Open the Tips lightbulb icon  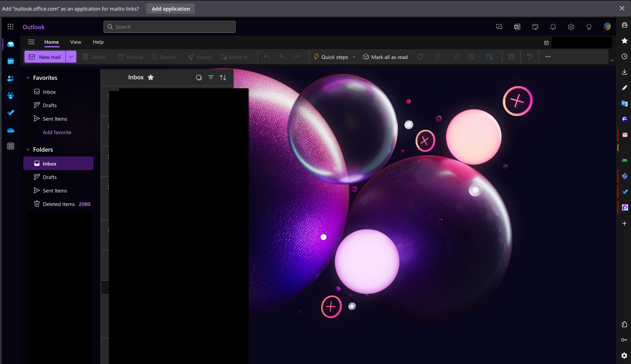(x=589, y=27)
